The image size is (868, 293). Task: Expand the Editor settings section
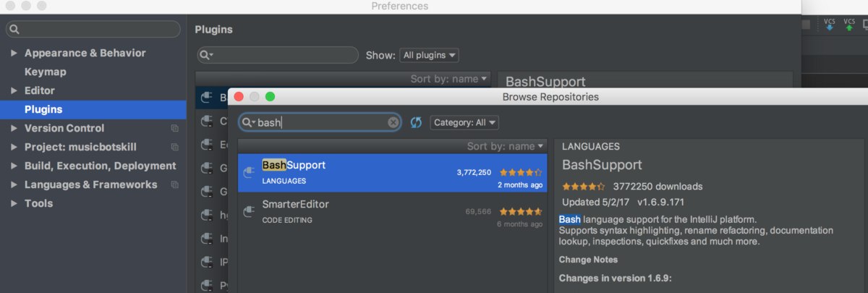point(14,90)
